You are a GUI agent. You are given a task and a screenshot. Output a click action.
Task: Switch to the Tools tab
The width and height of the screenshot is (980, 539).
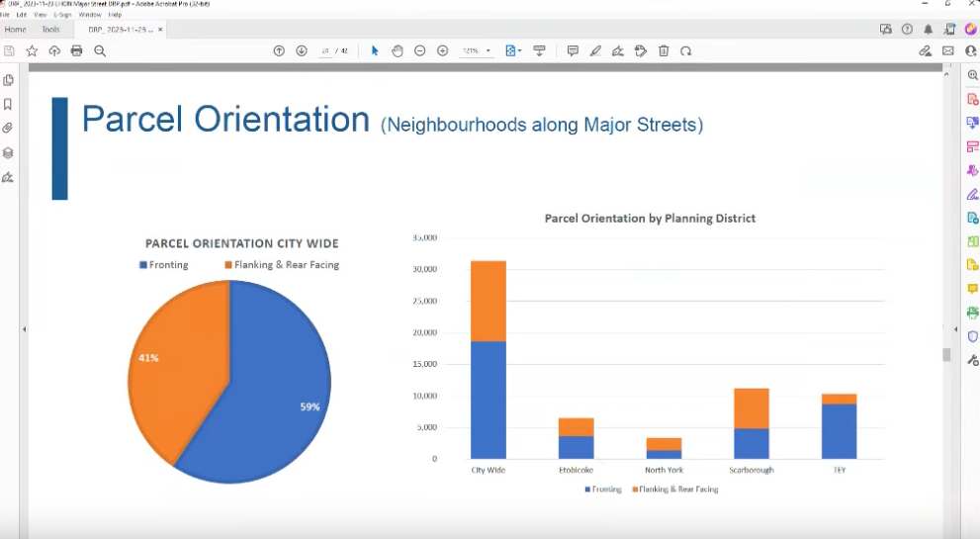point(50,30)
